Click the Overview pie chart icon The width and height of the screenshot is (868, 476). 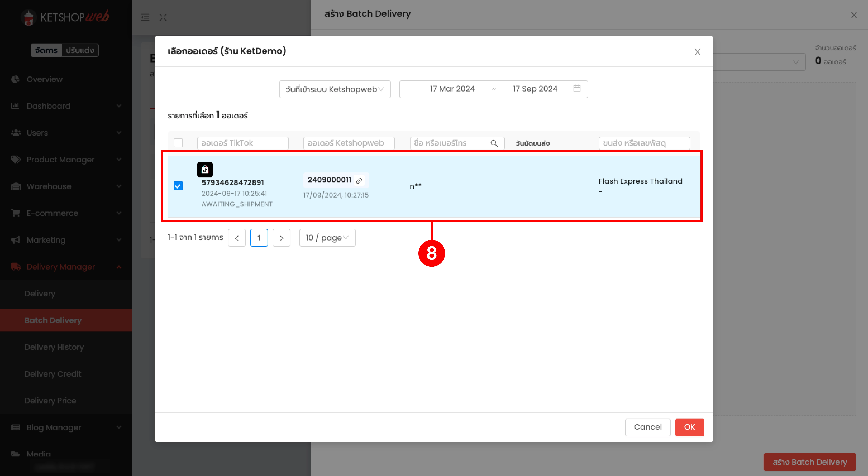click(x=15, y=79)
